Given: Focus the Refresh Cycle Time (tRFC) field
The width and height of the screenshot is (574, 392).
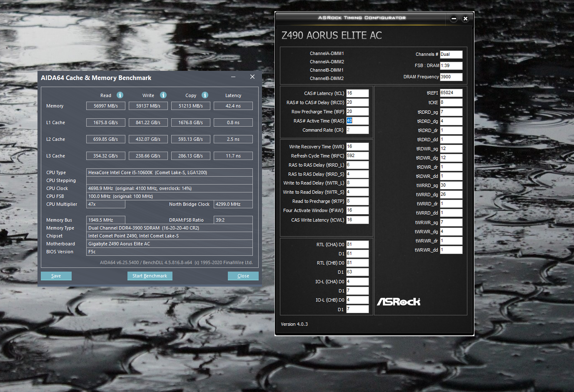Looking at the screenshot, I should 357,156.
